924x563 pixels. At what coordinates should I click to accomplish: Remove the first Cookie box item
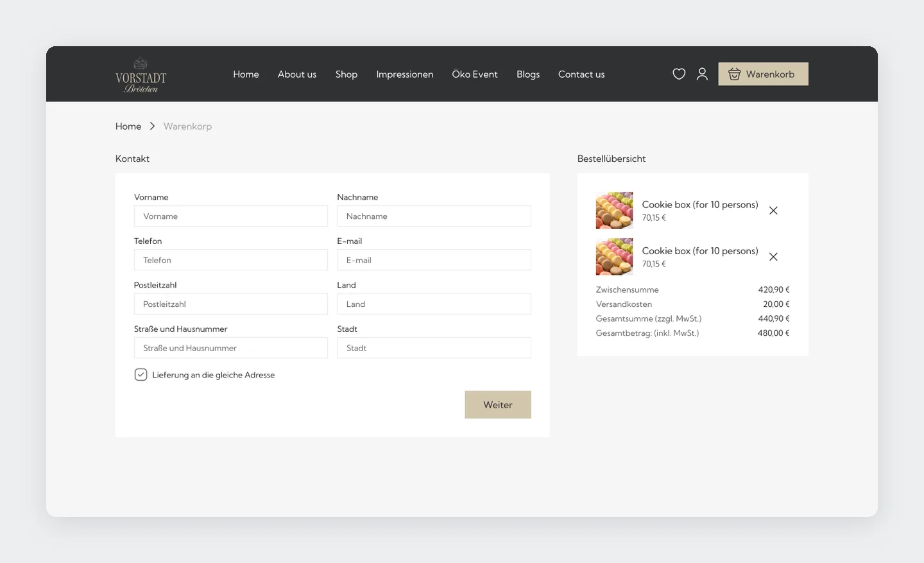tap(773, 211)
